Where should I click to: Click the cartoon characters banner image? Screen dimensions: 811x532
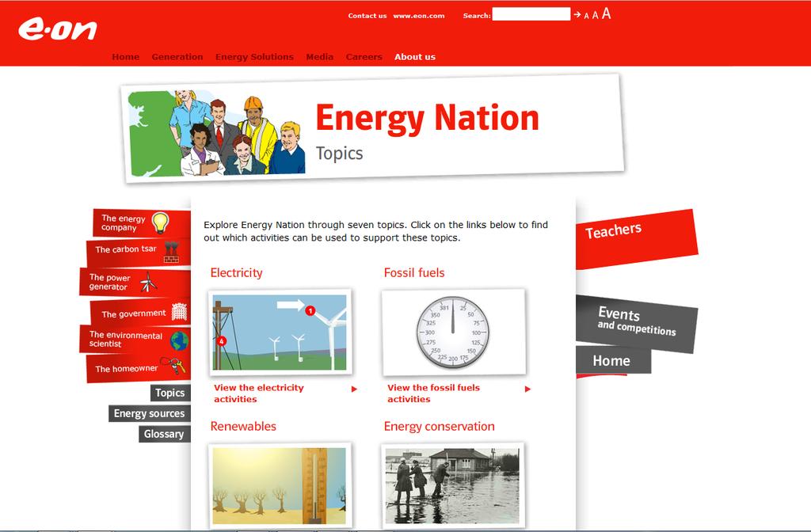(216, 133)
